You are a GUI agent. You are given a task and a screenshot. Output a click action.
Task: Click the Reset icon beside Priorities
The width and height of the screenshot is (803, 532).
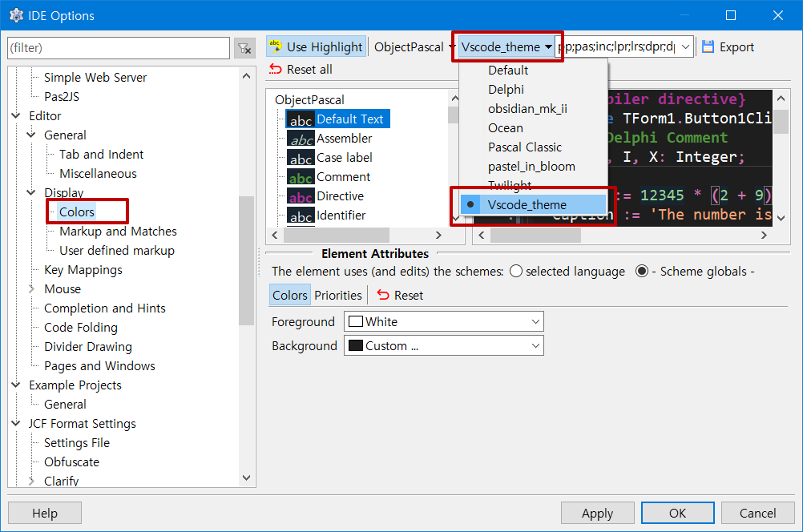click(383, 295)
